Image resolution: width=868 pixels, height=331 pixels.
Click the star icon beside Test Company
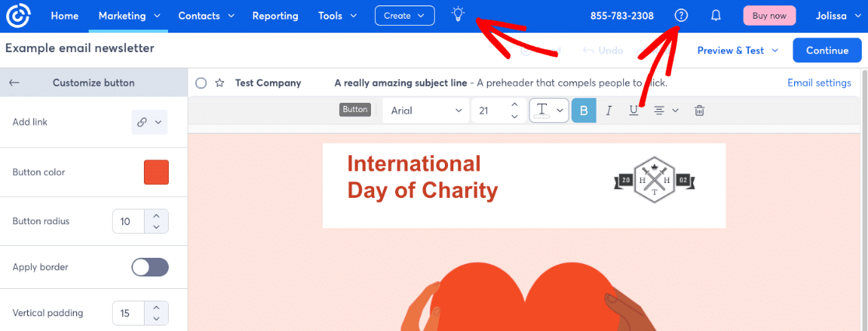[x=220, y=83]
